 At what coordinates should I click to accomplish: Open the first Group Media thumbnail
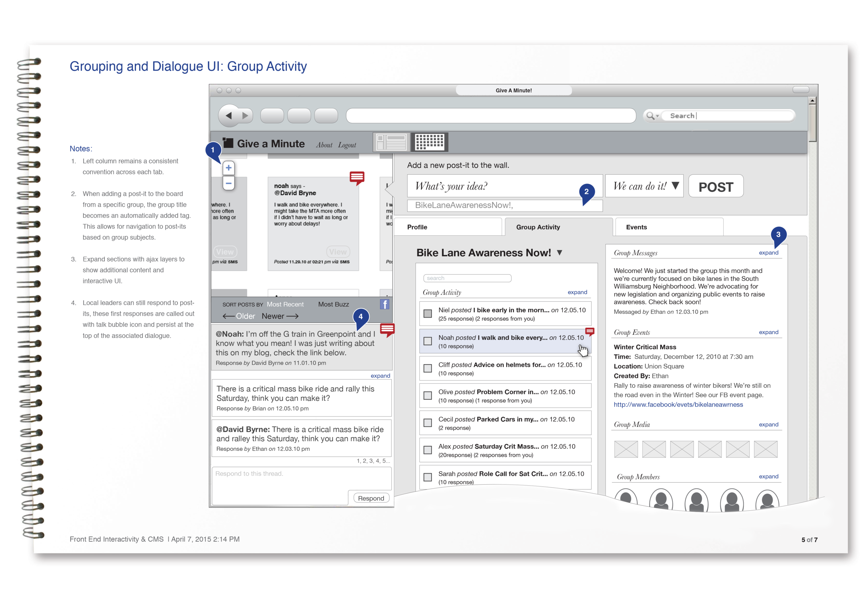pyautogui.click(x=626, y=449)
